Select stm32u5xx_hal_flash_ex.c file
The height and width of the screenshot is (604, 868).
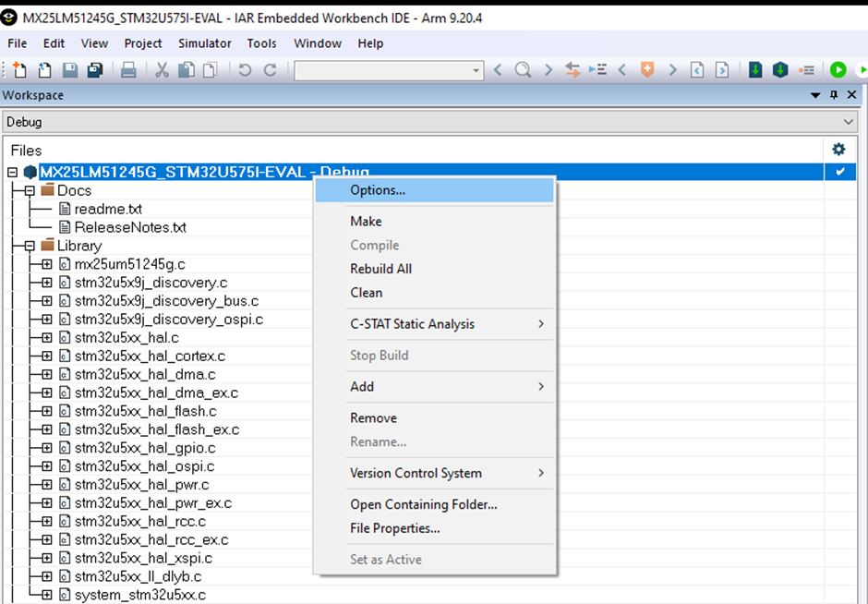point(157,429)
